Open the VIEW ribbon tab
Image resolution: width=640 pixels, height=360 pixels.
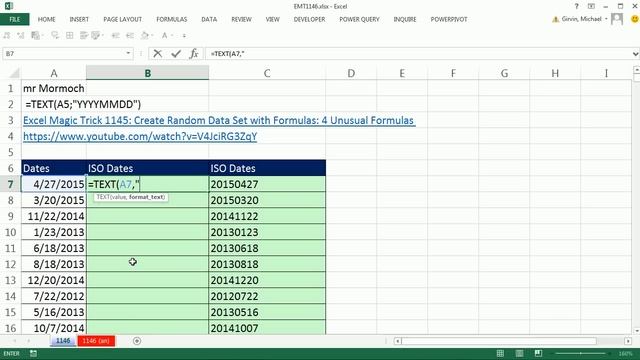coord(272,19)
